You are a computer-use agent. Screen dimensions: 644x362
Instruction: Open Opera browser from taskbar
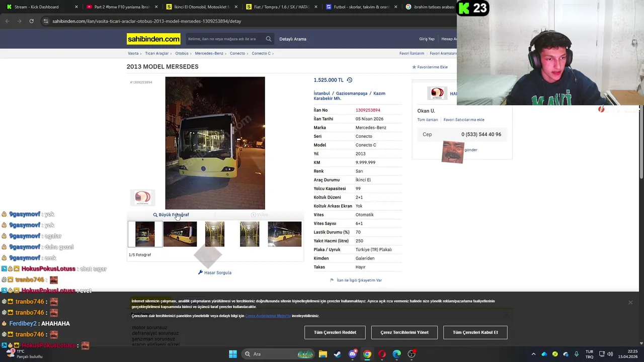click(382, 354)
